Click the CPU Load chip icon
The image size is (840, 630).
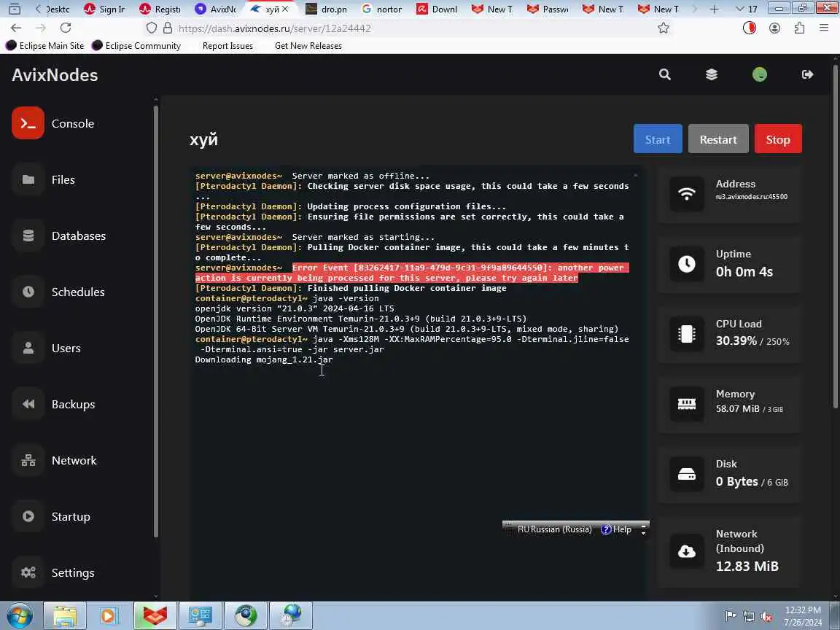(687, 334)
